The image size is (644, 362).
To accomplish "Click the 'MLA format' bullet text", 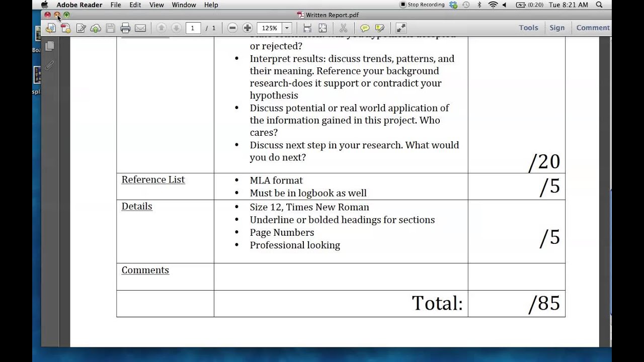I will (x=276, y=180).
